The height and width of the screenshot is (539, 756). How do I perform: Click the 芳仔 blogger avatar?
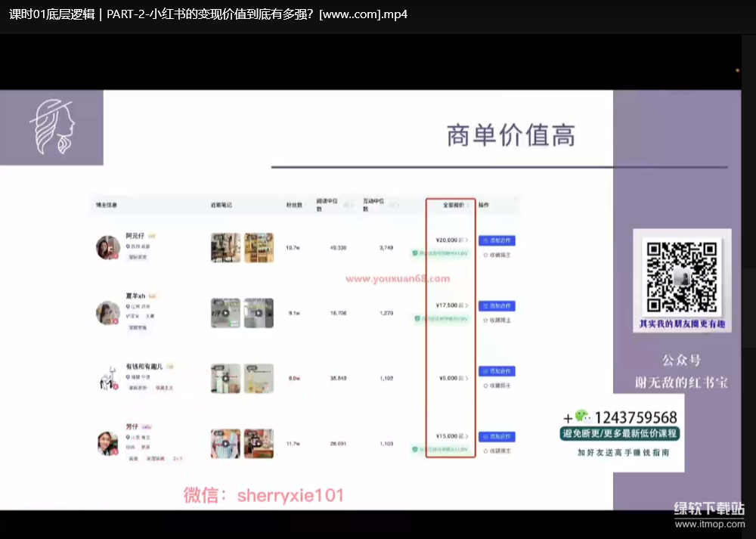(107, 444)
